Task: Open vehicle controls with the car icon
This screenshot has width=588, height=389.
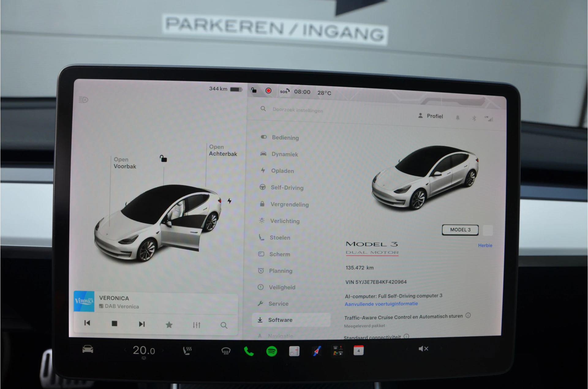Action: (x=88, y=349)
